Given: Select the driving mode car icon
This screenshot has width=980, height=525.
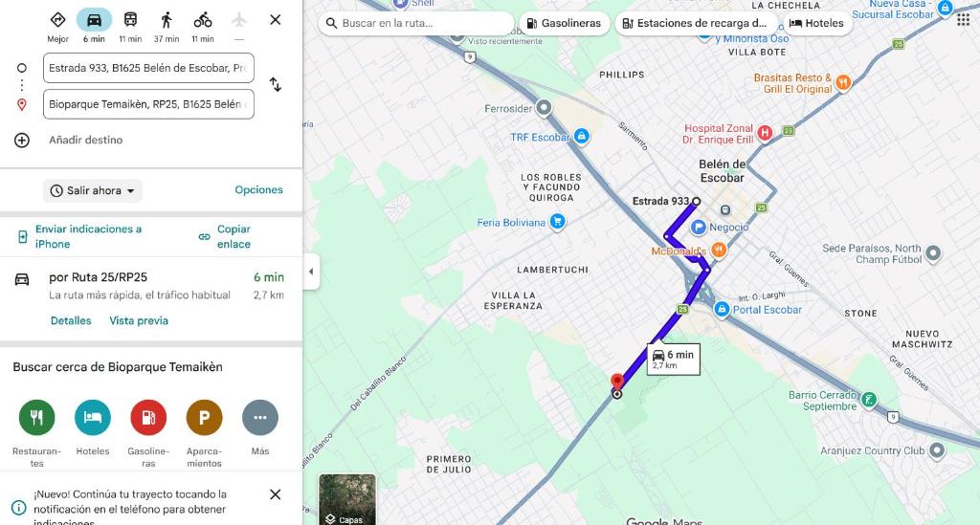Looking at the screenshot, I should (94, 20).
